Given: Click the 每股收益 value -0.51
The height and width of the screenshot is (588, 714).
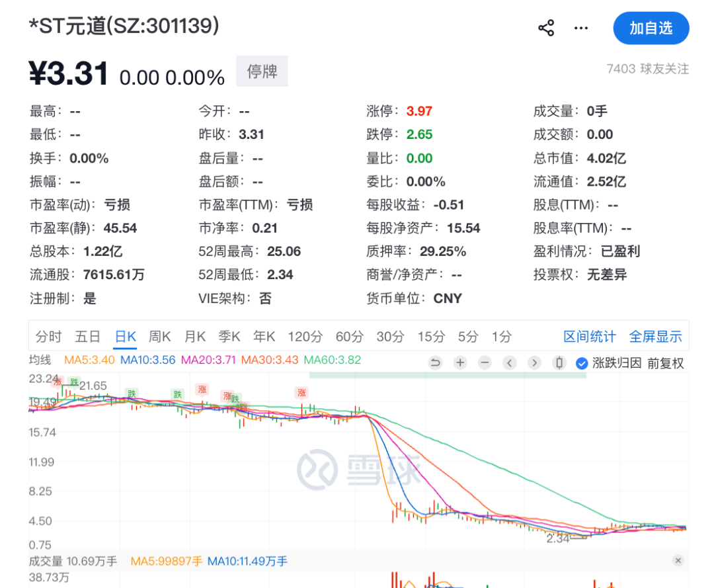Looking at the screenshot, I should click(448, 204).
